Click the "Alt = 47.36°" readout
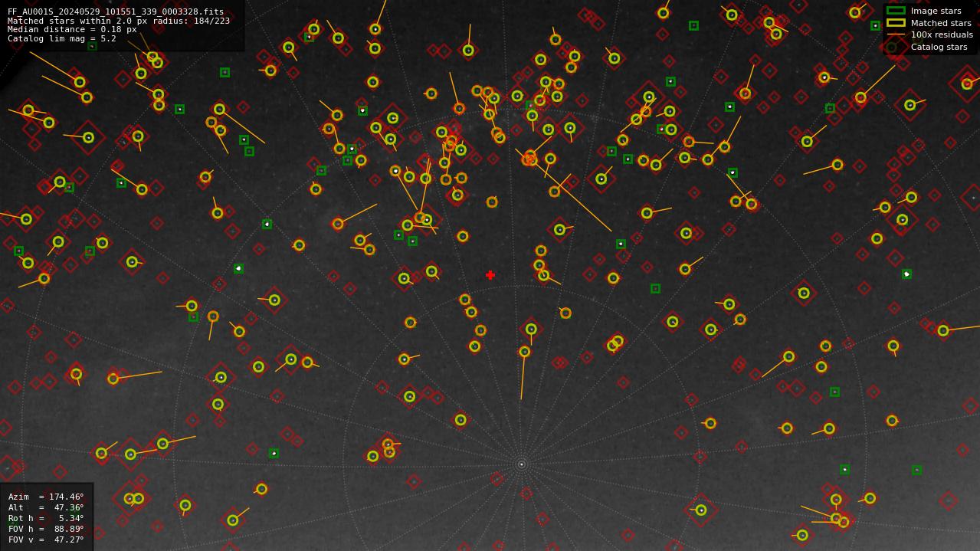Image resolution: width=980 pixels, height=551 pixels. pos(46,507)
